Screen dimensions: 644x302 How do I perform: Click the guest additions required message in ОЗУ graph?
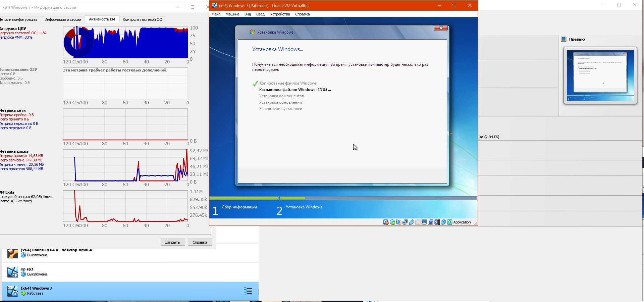point(115,70)
